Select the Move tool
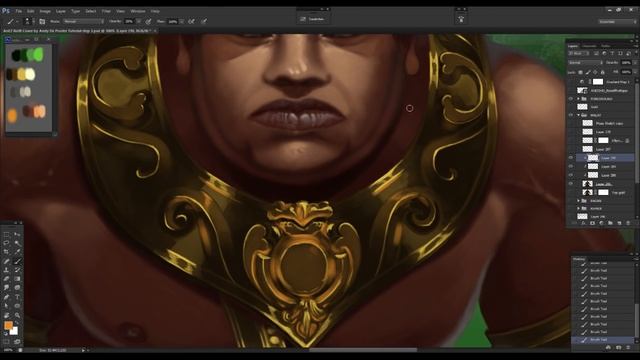Screen dimensions: 640x360 coord(17,235)
